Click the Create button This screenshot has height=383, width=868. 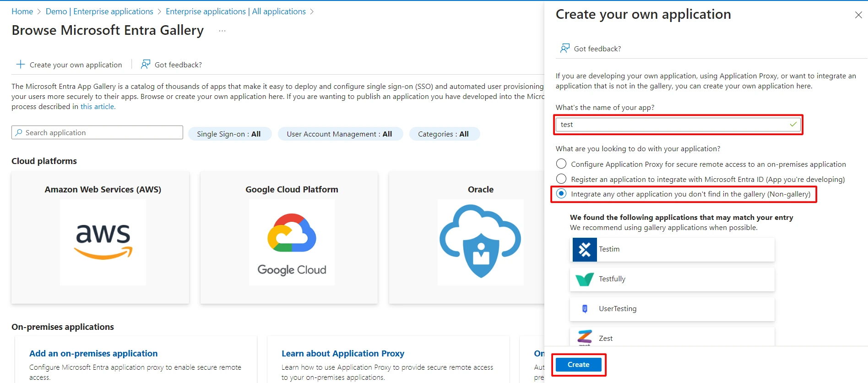point(578,365)
